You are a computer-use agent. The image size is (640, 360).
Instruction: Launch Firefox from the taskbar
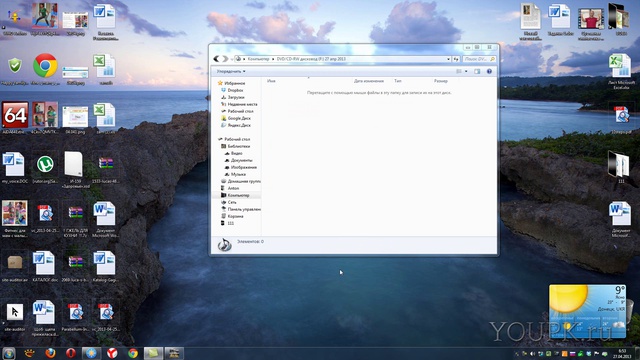pos(50,353)
